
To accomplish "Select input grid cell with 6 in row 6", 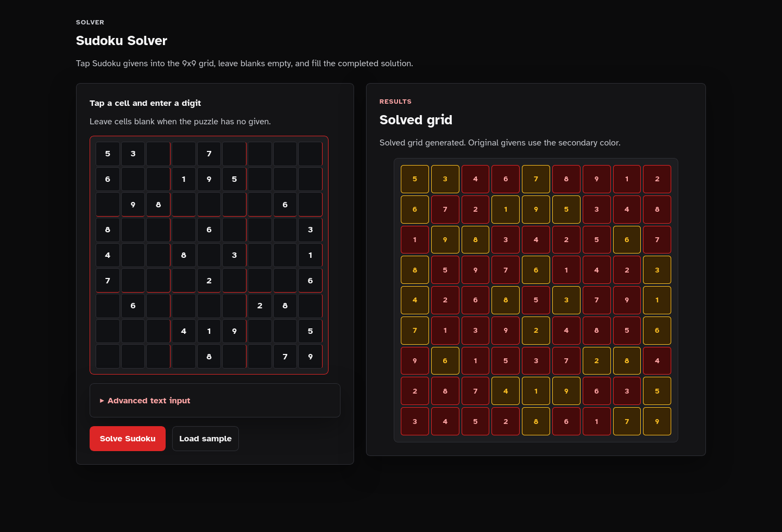I will 311,281.
